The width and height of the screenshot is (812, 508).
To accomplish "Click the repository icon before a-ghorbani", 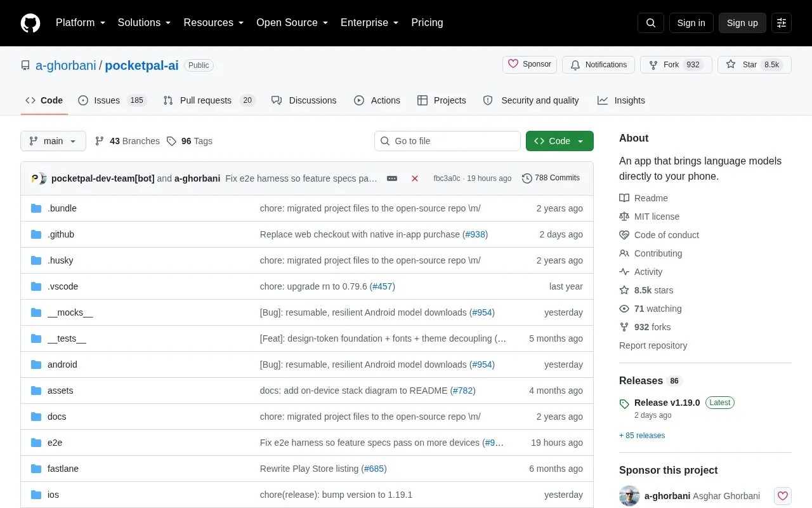I will (x=25, y=65).
